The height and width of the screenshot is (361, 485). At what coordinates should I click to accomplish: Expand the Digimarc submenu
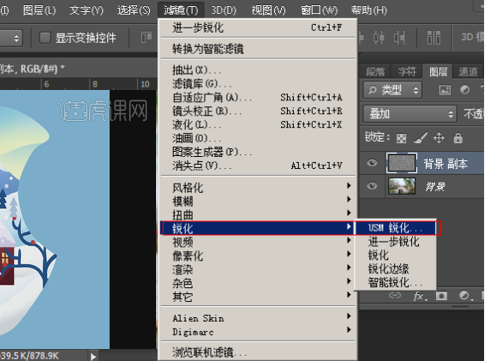point(257,332)
